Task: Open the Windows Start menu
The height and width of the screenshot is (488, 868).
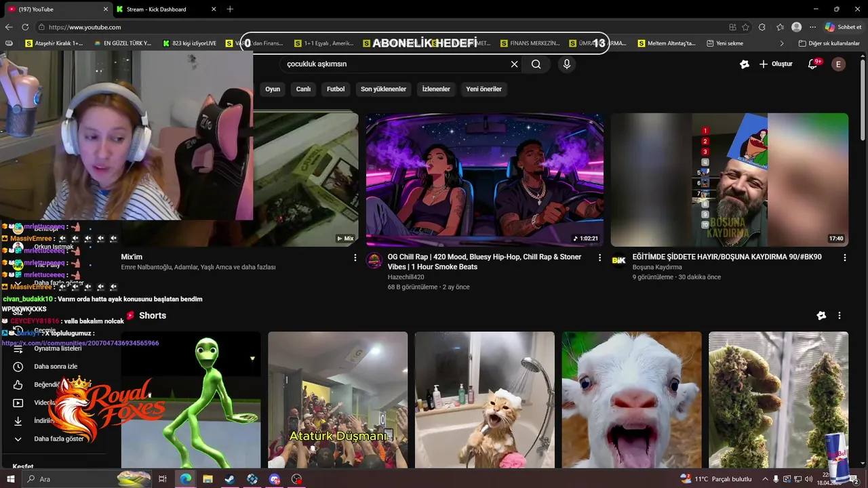Action: pyautogui.click(x=10, y=479)
